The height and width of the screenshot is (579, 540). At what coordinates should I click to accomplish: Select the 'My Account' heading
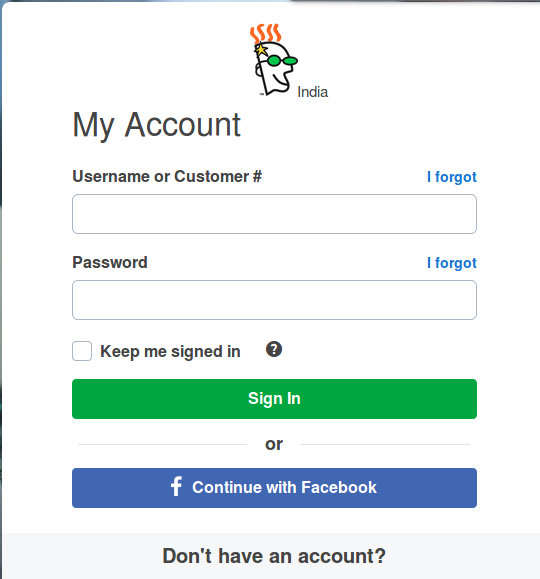point(157,125)
